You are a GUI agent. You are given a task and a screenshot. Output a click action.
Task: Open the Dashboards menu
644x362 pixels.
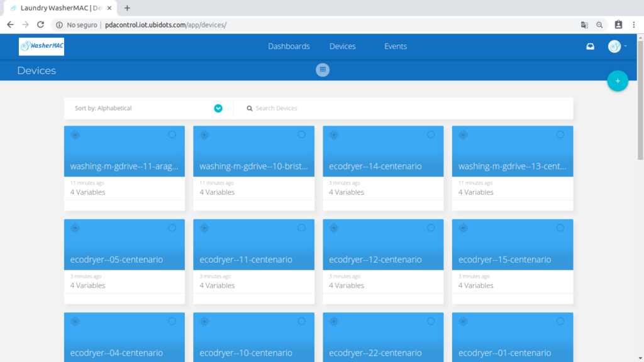[x=289, y=47]
